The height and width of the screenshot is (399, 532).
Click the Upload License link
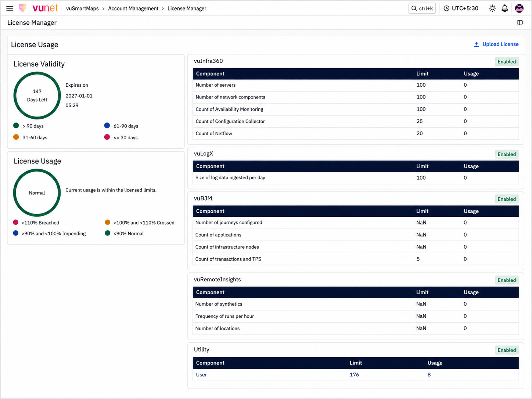[x=500, y=44]
